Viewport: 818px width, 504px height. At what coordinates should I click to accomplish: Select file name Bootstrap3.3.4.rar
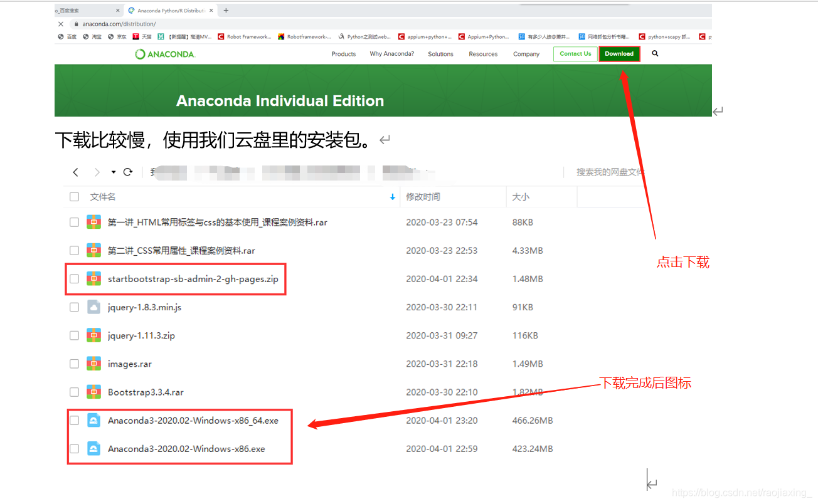pos(146,392)
